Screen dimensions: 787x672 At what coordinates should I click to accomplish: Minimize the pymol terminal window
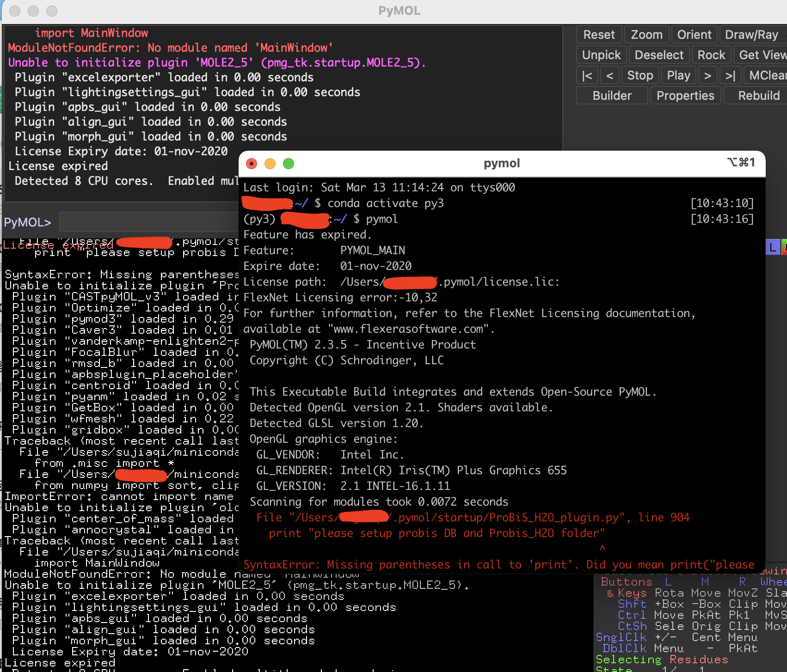pyautogui.click(x=270, y=164)
